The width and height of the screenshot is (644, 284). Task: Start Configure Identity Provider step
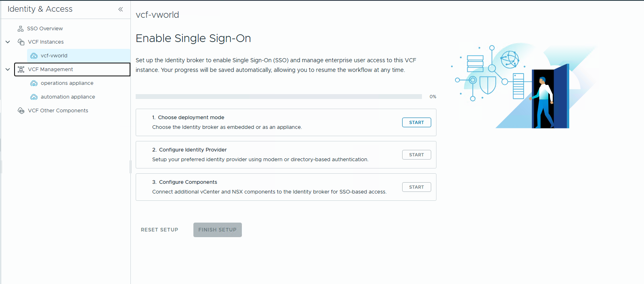click(416, 155)
